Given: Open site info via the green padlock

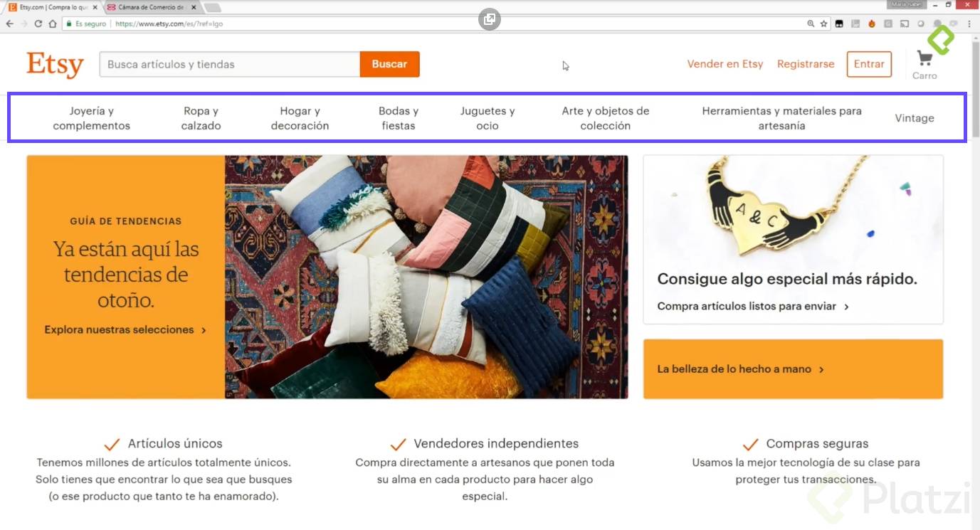Looking at the screenshot, I should coord(69,23).
